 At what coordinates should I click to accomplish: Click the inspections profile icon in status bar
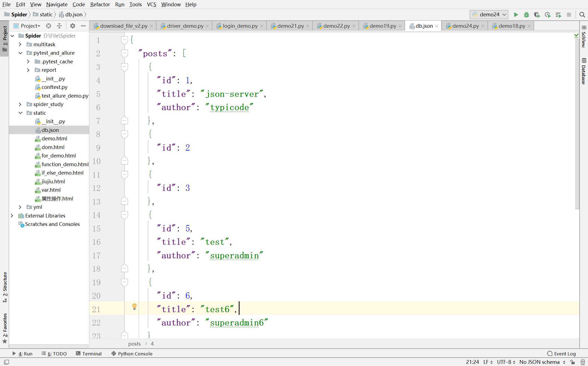[583, 362]
